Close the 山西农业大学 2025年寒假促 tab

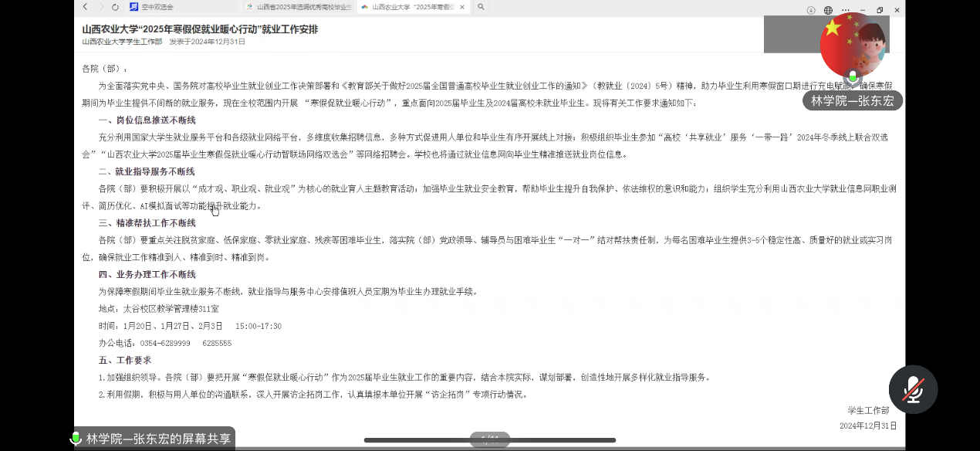tap(462, 7)
